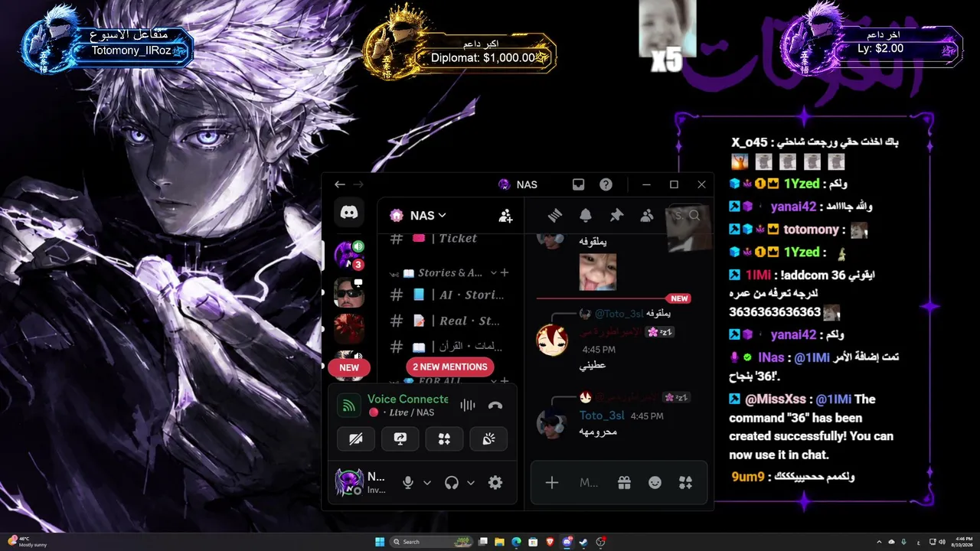980x551 pixels.
Task: Toggle noise suppression waveform icon
Action: [x=468, y=406]
